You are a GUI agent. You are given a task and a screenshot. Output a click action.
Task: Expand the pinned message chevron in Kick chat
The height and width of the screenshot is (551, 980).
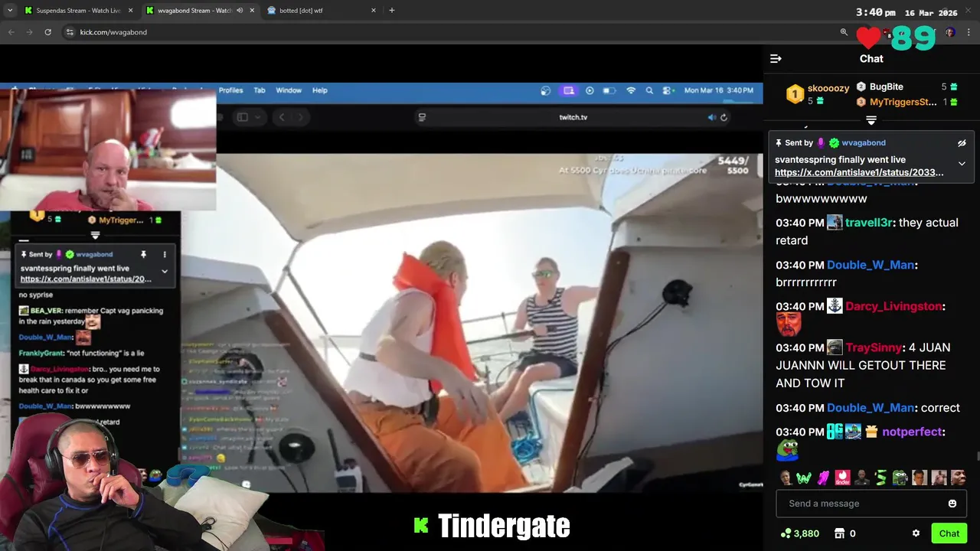[962, 163]
